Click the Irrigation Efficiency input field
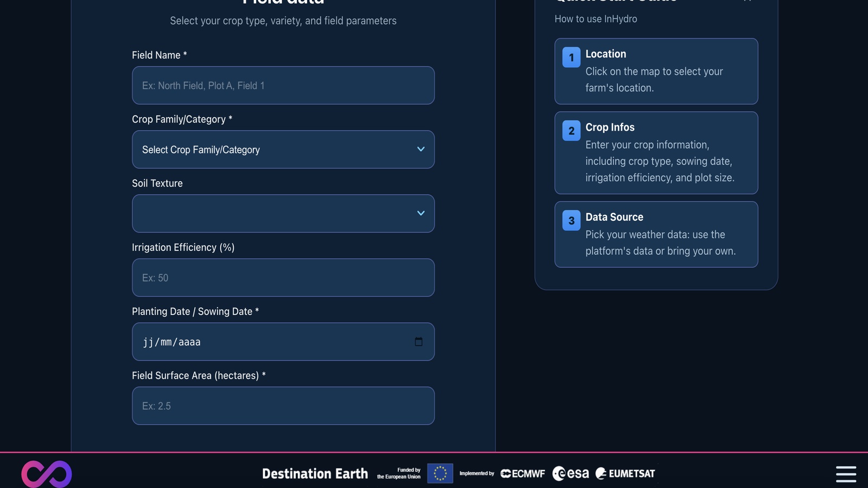Image resolution: width=868 pixels, height=488 pixels. pos(283,278)
